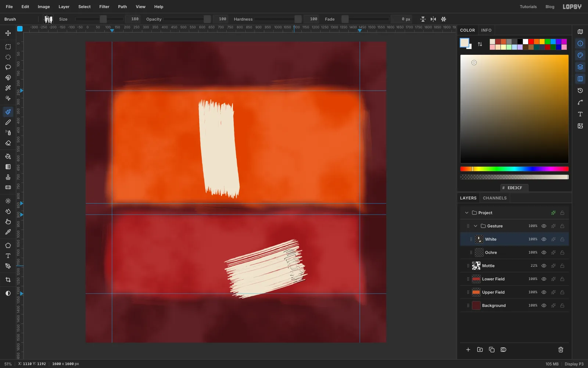Open the Layer menu
Viewport: 588px width, 368px height.
(x=64, y=7)
